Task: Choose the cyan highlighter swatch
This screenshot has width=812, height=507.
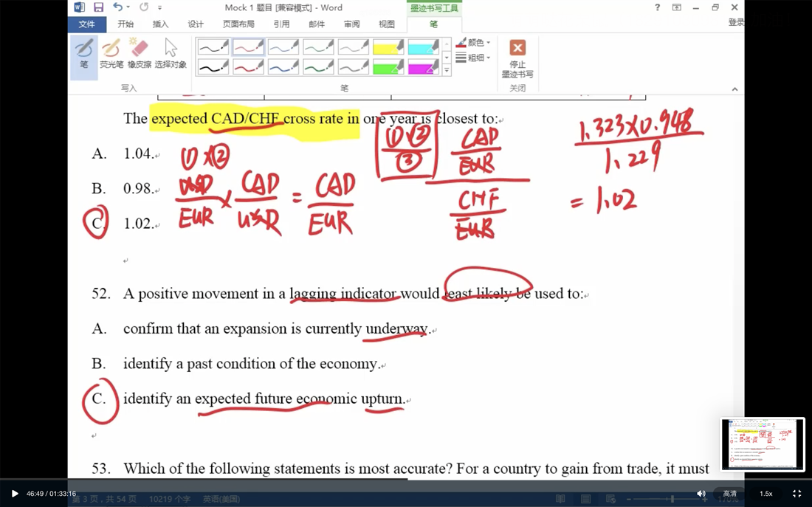Action: 424,47
